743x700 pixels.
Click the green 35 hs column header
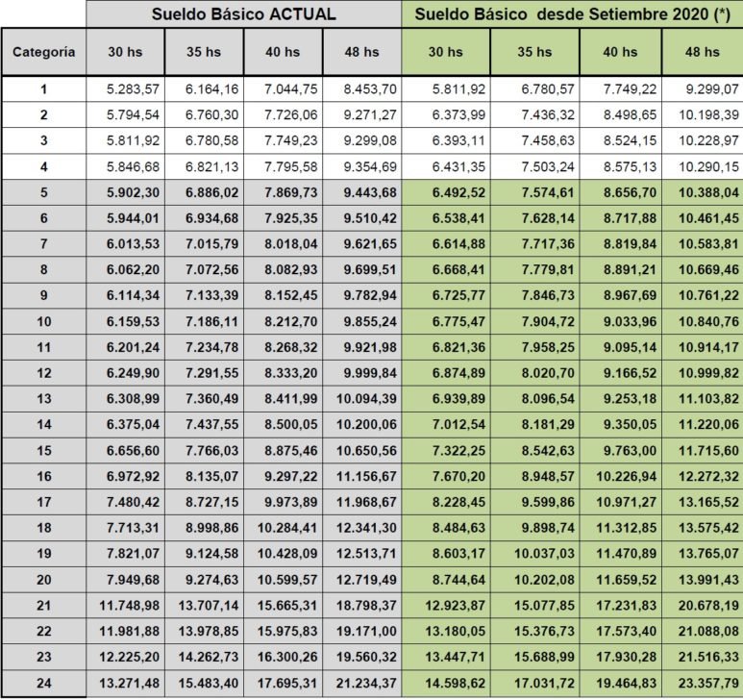534,52
